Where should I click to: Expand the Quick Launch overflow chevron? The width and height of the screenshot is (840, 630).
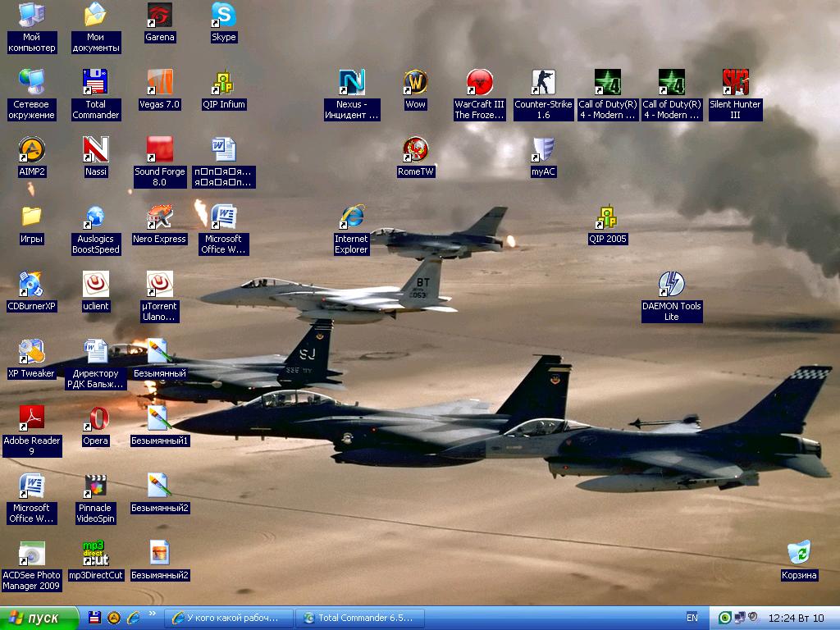click(x=153, y=614)
